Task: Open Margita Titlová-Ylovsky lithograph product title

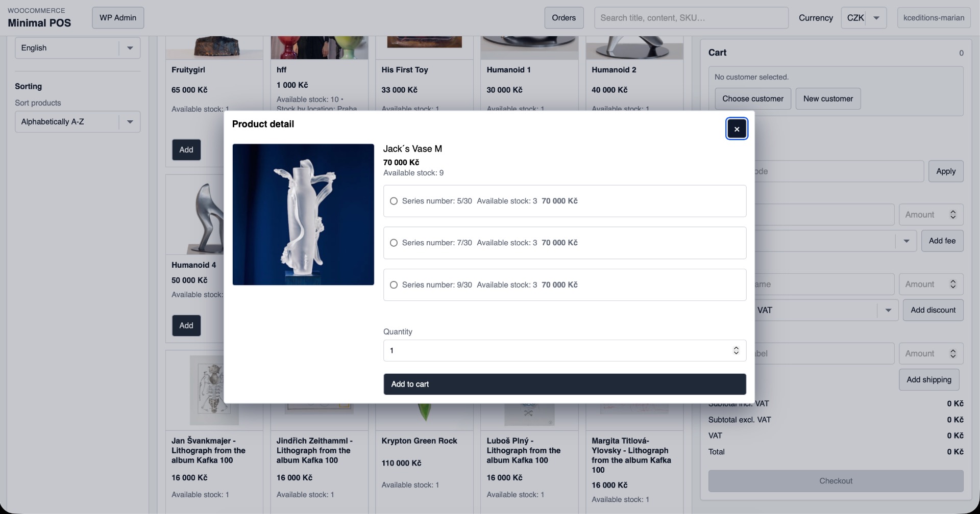Action: [631, 455]
